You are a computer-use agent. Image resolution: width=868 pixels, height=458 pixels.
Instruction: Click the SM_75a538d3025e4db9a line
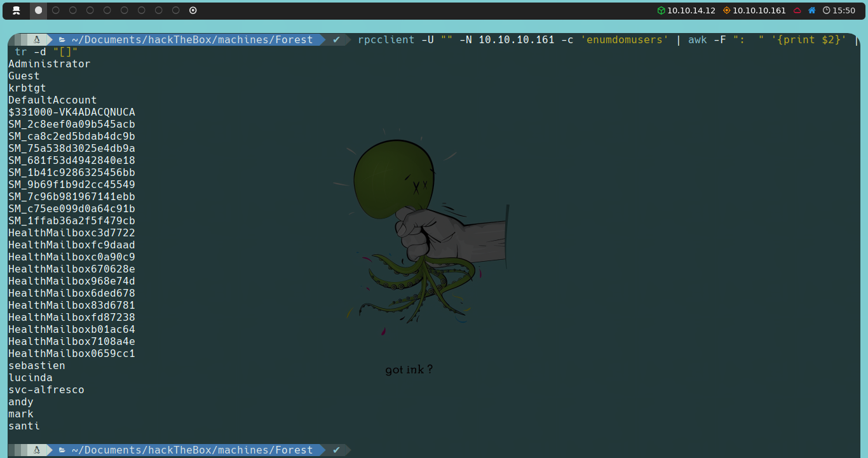point(72,148)
